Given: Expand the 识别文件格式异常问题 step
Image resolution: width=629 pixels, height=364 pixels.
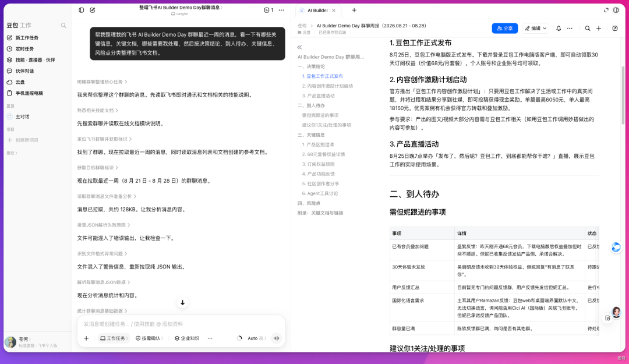Looking at the screenshot, I should [x=103, y=254].
